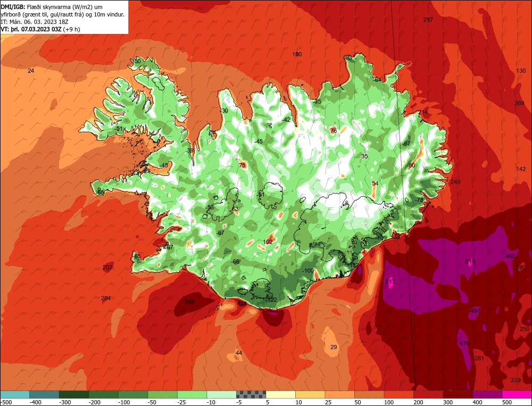This screenshot has width=532, height=406.
Task: Click the flux value "76" on the map
Action: pyautogui.click(x=334, y=131)
